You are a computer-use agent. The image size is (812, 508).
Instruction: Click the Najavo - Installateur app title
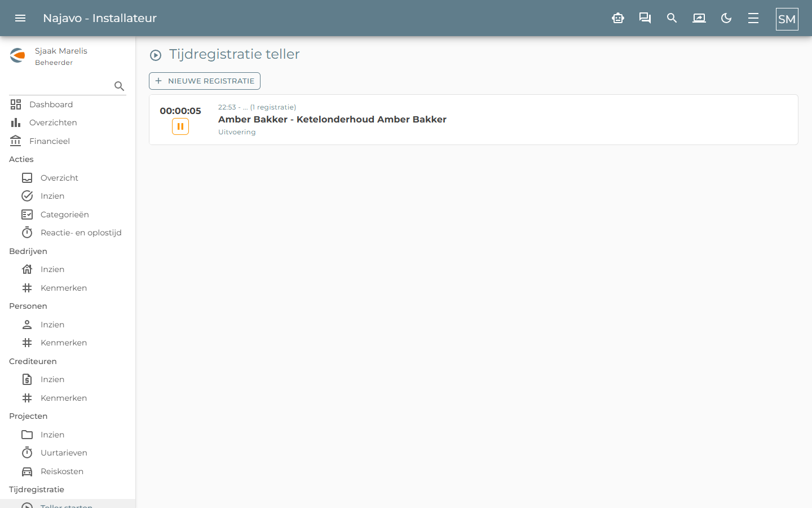tap(100, 18)
